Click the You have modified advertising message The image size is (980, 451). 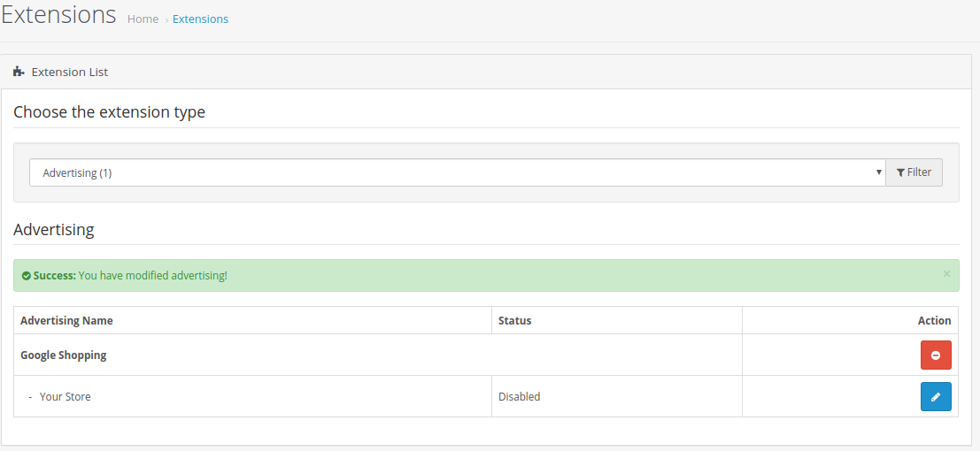(153, 276)
